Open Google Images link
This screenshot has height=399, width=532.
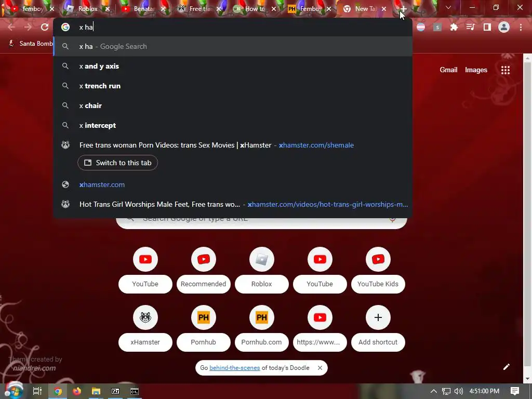476,70
